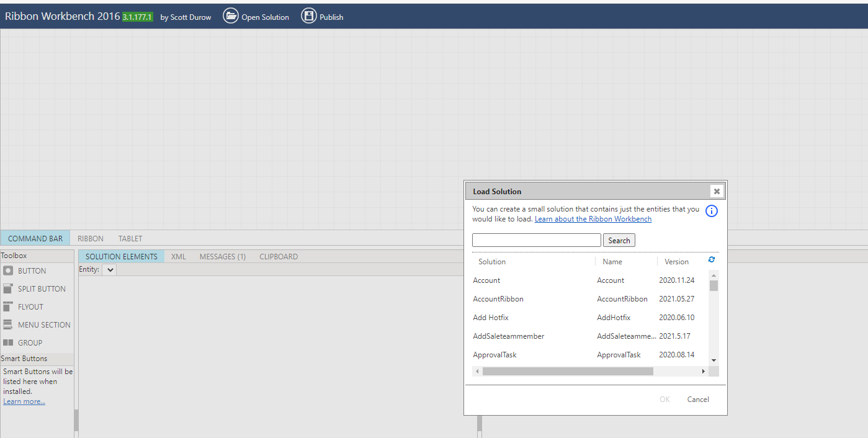Switch to the Tablet tab

click(x=130, y=238)
